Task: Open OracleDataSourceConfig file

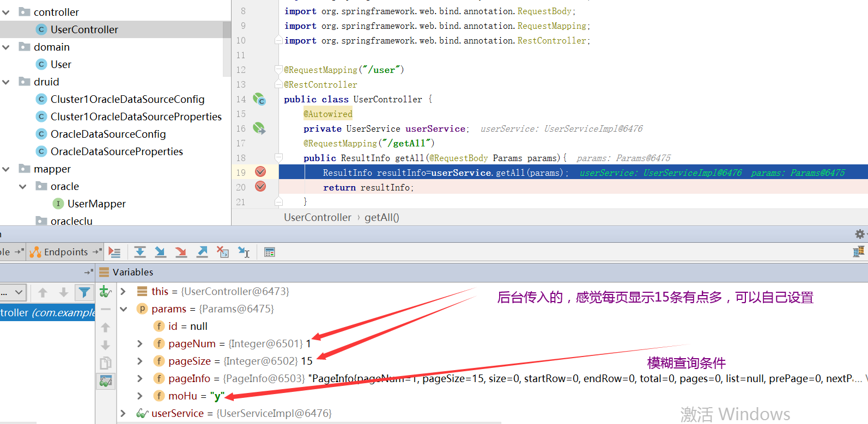Action: point(108,134)
